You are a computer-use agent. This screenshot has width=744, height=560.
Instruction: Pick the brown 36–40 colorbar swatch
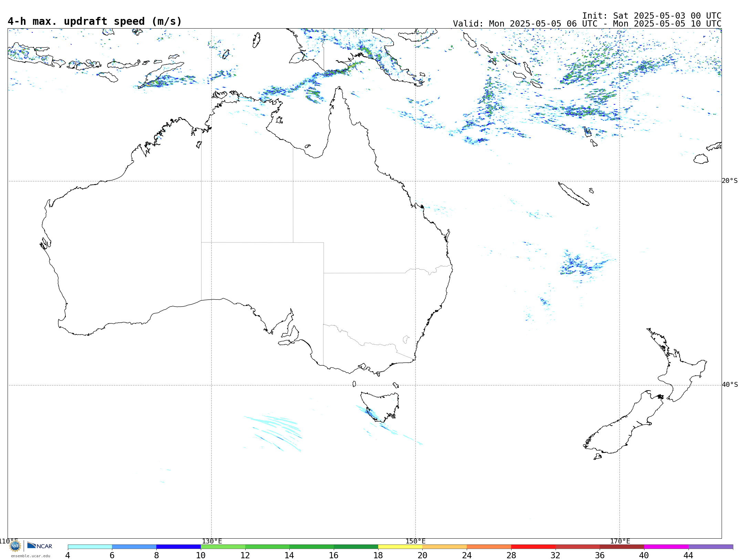click(622, 547)
